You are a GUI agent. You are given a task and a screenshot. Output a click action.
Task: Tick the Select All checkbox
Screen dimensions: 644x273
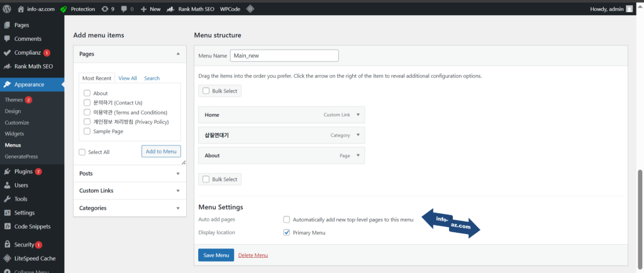coord(82,152)
